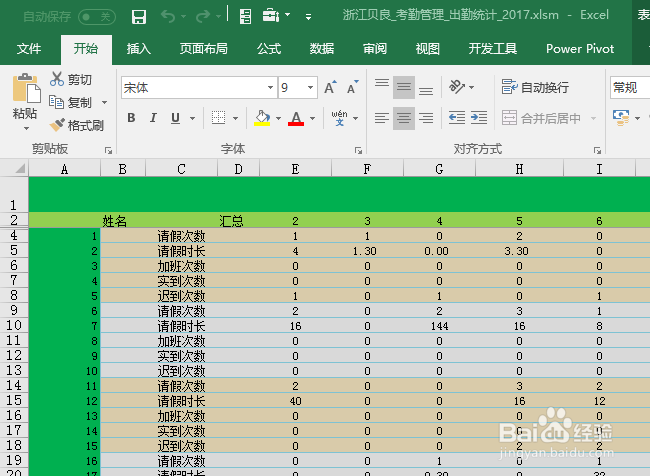Click the Undo arrow icon
650x476 pixels.
pos(168,17)
